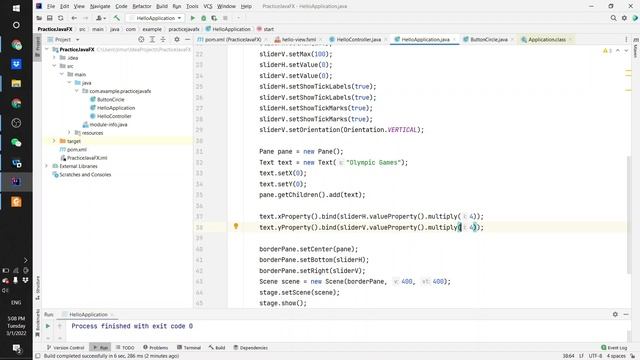Open the VCS menu

[208, 6]
